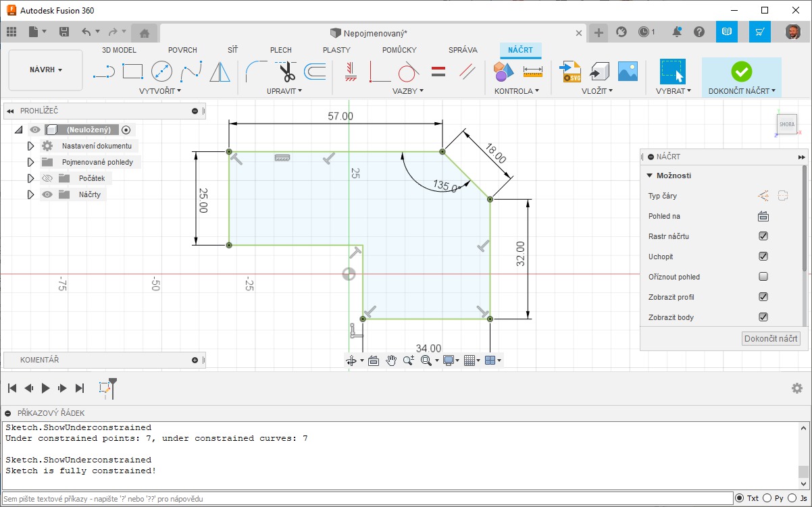Select the Py radio button
Image resolution: width=812 pixels, height=507 pixels.
767,498
